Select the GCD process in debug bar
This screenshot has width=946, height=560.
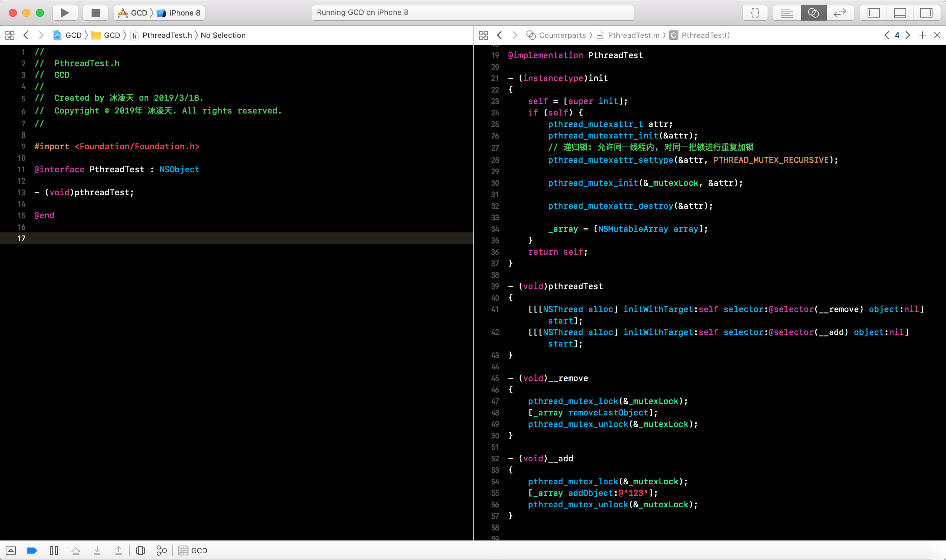[193, 551]
